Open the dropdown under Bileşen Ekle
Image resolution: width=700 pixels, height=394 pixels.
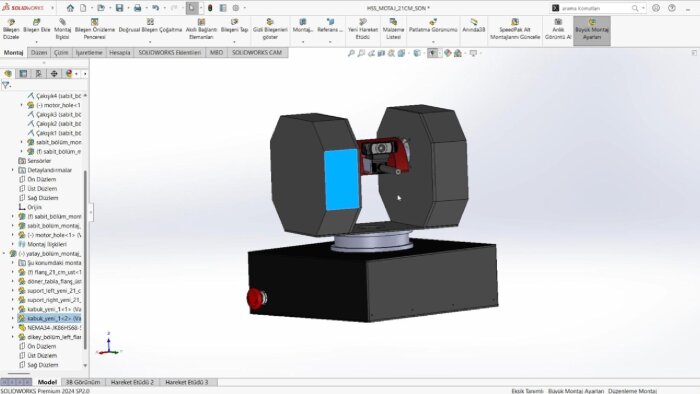coord(37,42)
